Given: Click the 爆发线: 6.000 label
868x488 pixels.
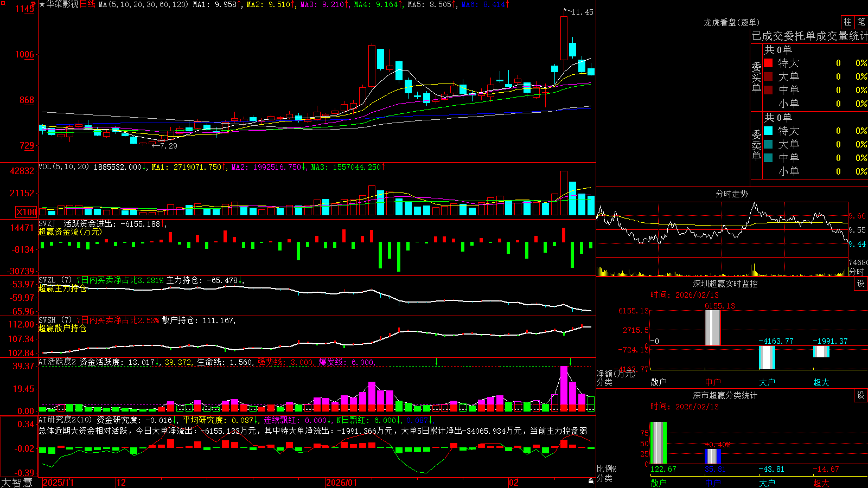Looking at the screenshot, I should coord(346,362).
